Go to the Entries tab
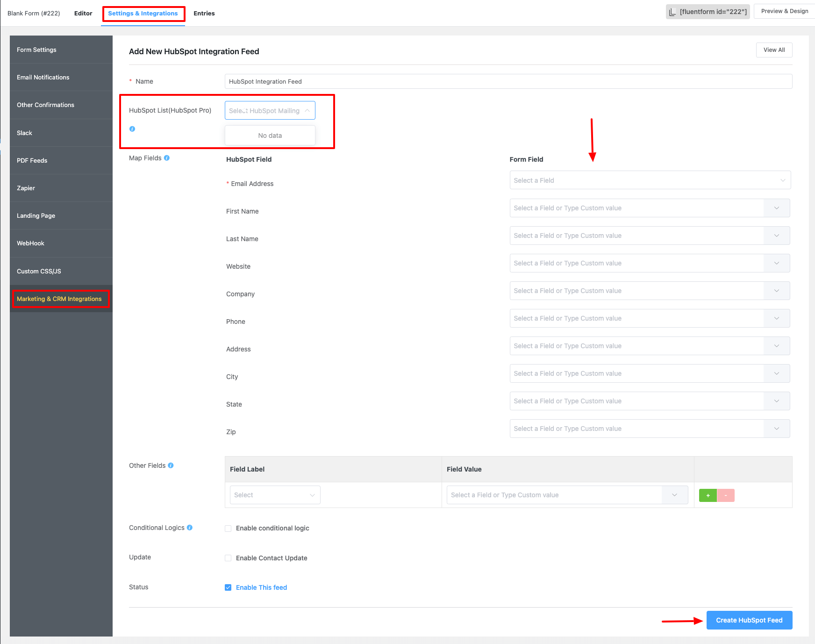 tap(204, 13)
